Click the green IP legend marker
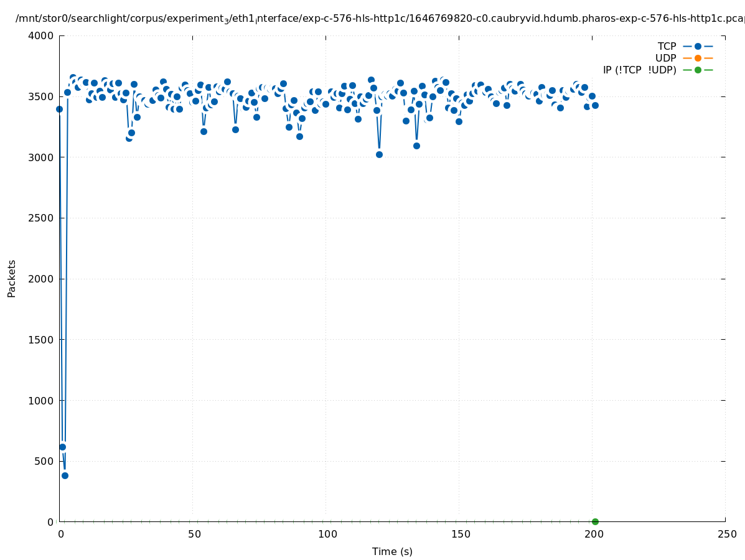Image resolution: width=745 pixels, height=560 pixels. coord(698,70)
